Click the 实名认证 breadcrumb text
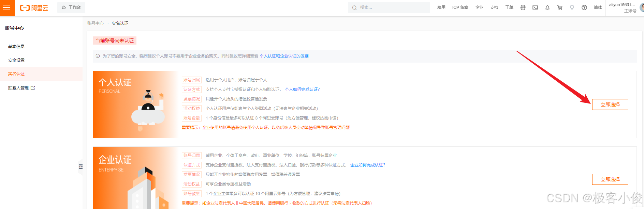 pos(120,23)
